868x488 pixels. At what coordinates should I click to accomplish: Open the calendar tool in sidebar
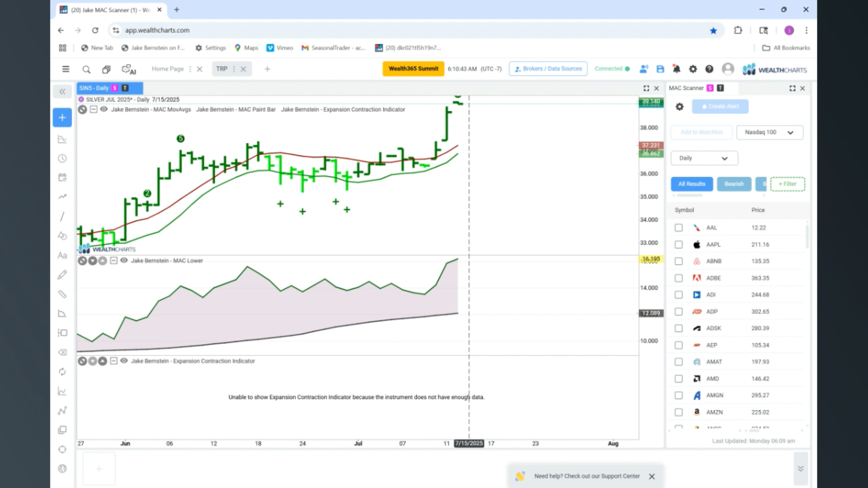(62, 178)
